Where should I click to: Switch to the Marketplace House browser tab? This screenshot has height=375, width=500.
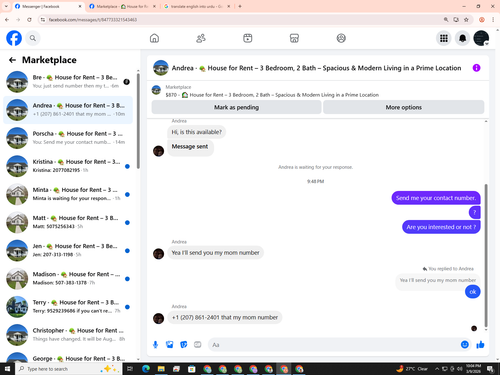tap(122, 6)
